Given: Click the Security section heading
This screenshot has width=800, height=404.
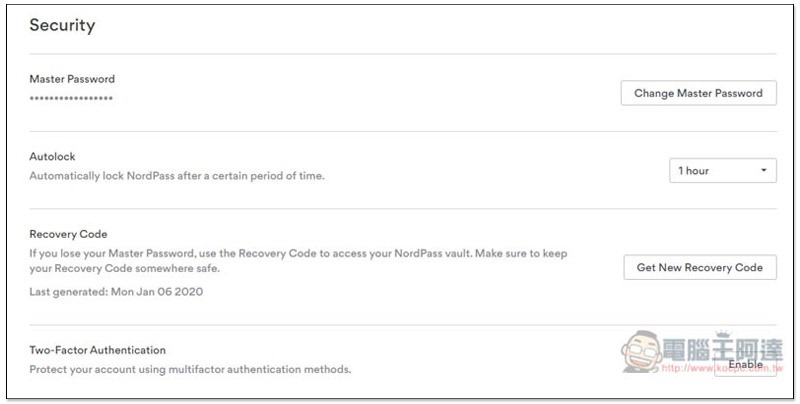Looking at the screenshot, I should [x=62, y=25].
